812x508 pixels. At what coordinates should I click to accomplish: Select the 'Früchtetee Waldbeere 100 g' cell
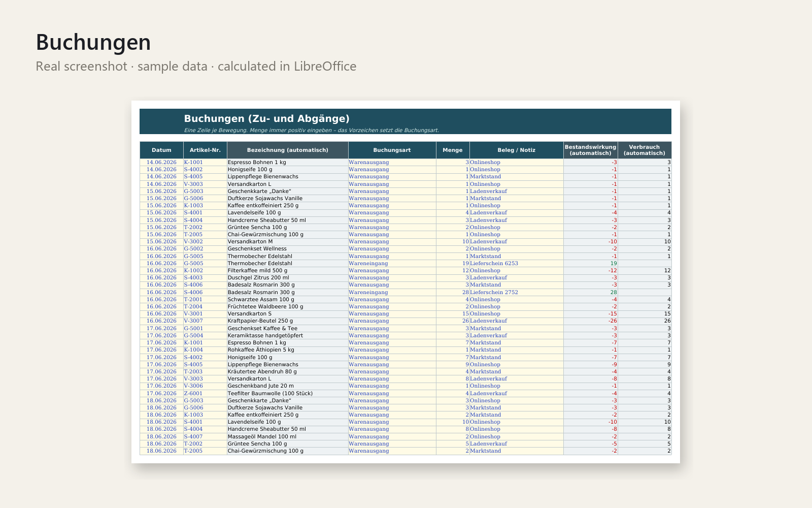tap(287, 307)
